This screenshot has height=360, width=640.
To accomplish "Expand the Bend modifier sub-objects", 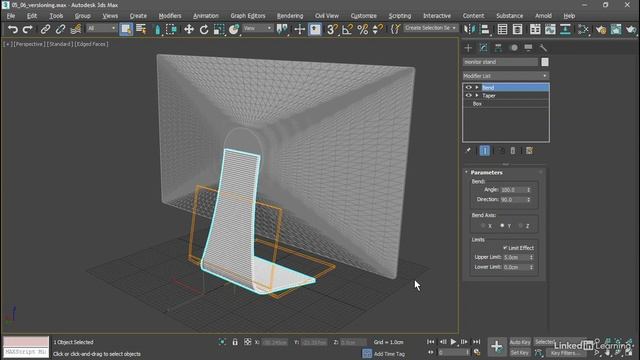I will [x=477, y=87].
